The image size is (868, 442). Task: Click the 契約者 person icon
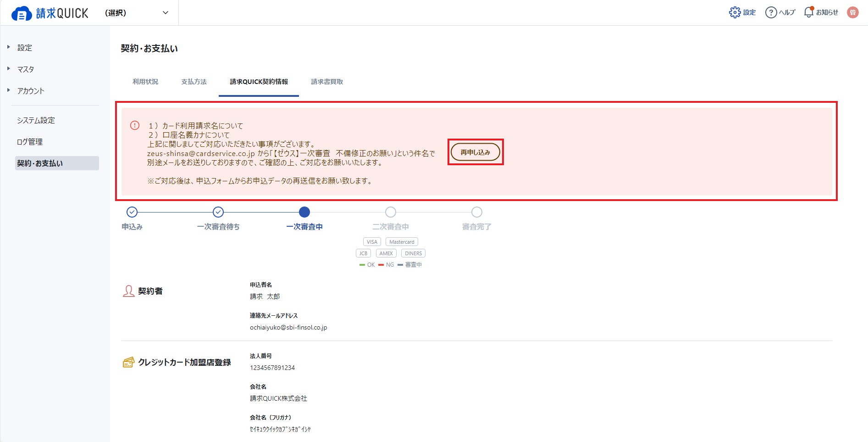point(128,291)
